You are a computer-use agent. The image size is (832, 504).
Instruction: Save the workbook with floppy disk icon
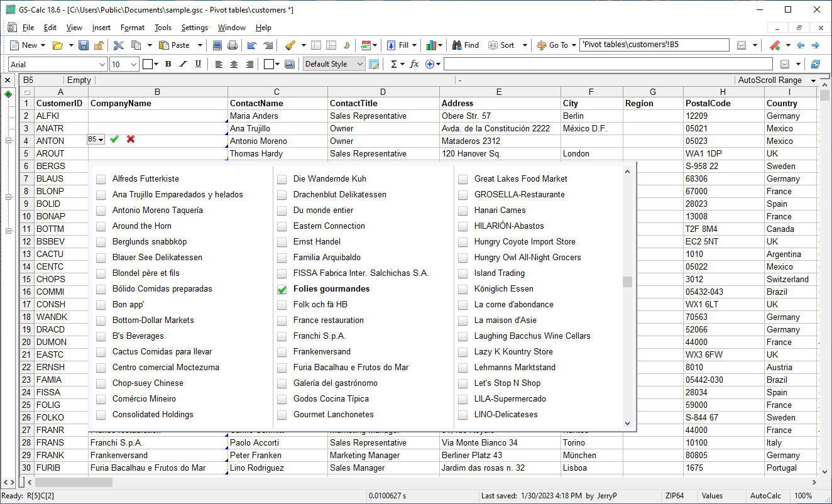coord(84,45)
